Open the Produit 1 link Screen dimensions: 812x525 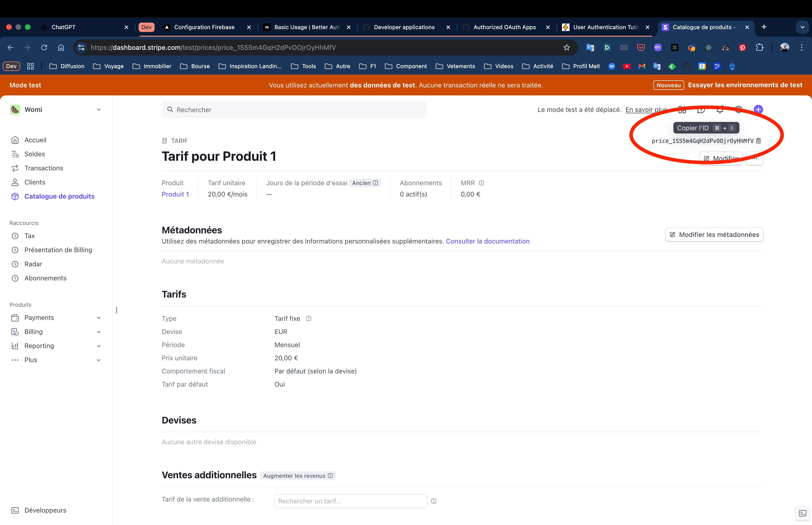pyautogui.click(x=175, y=194)
